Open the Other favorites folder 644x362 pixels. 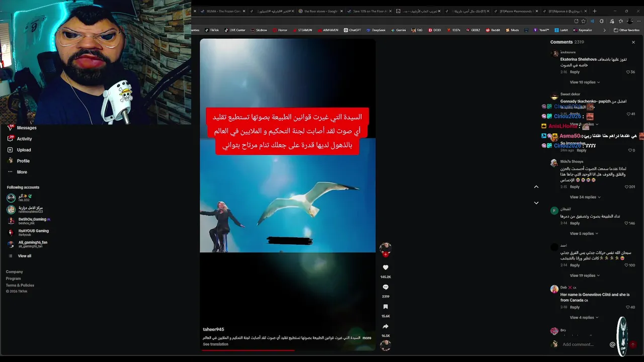(x=626, y=30)
